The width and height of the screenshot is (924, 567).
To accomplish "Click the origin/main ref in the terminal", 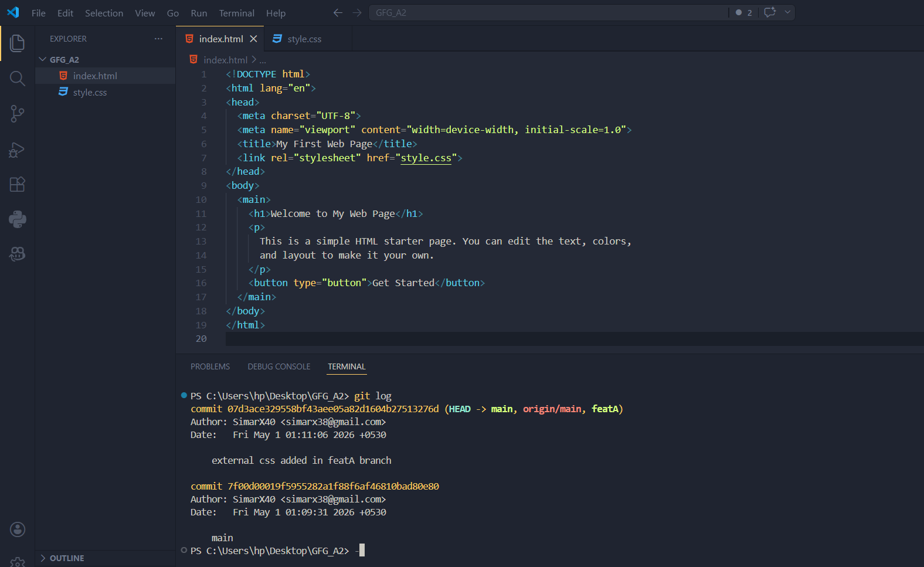I will pos(552,409).
